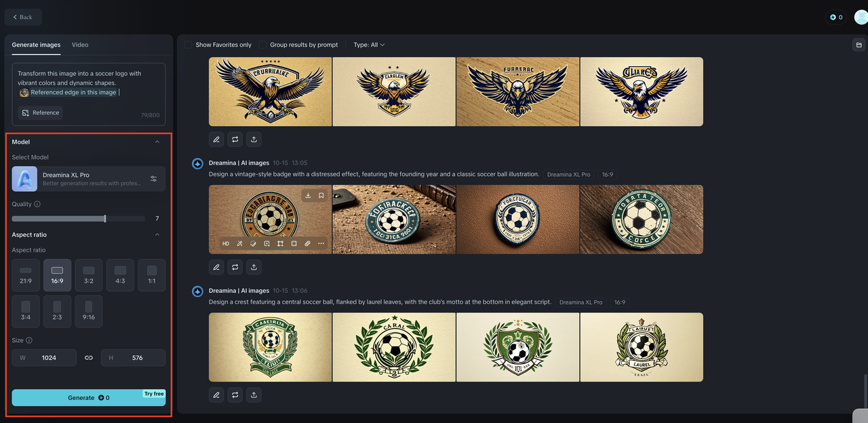Download the first vintage badge image
Image resolution: width=868 pixels, height=423 pixels.
(308, 195)
